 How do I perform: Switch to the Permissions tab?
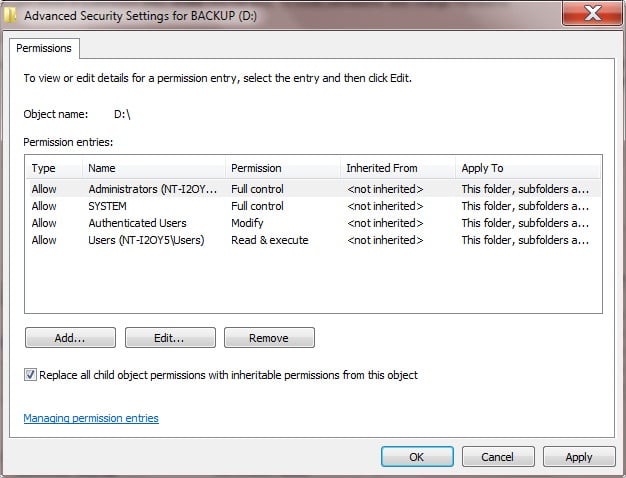point(44,47)
